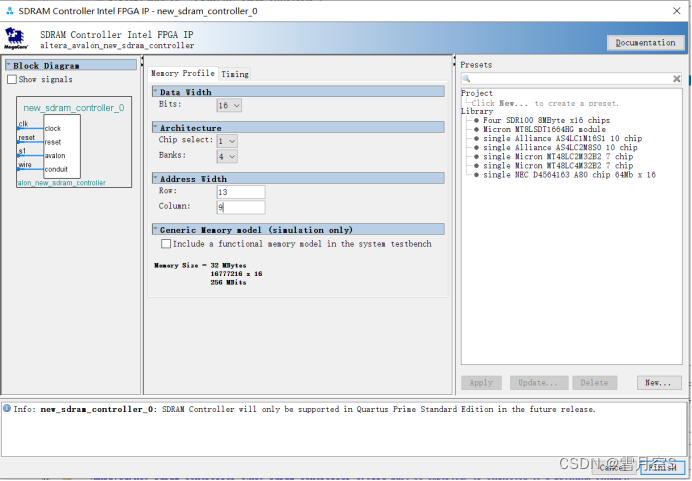
Task: Open the Banks dropdown
Action: pos(227,156)
